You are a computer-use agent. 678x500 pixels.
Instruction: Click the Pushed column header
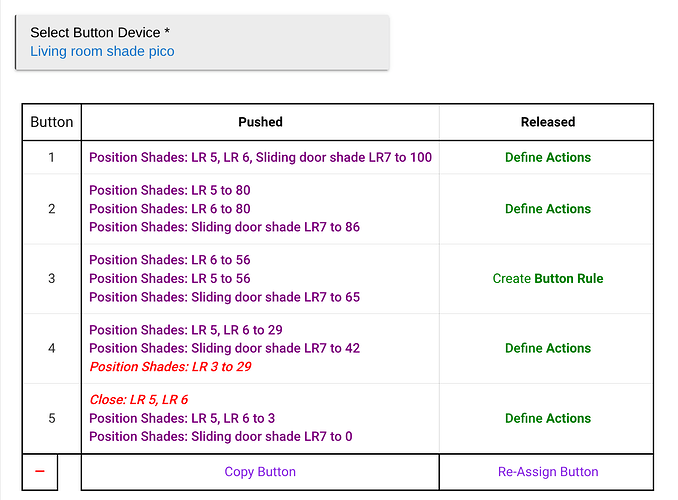coord(260,122)
